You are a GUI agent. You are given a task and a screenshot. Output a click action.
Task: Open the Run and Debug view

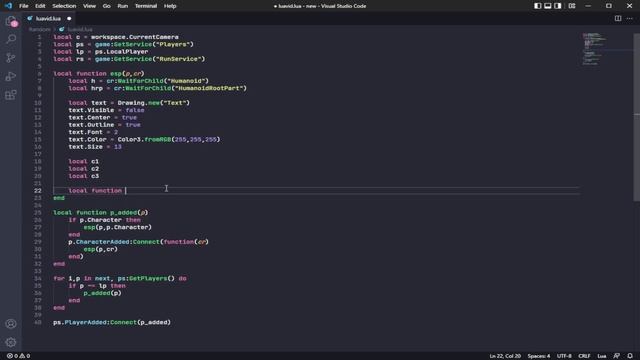11,76
